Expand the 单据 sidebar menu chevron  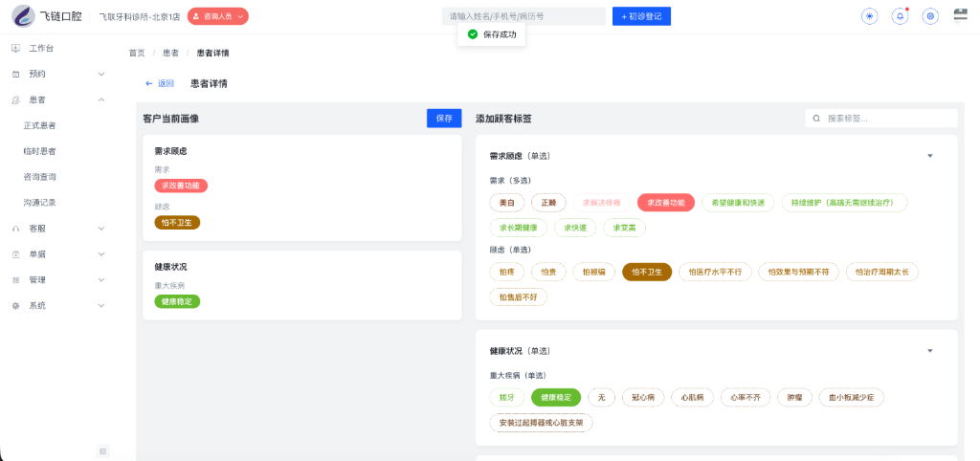[101, 254]
